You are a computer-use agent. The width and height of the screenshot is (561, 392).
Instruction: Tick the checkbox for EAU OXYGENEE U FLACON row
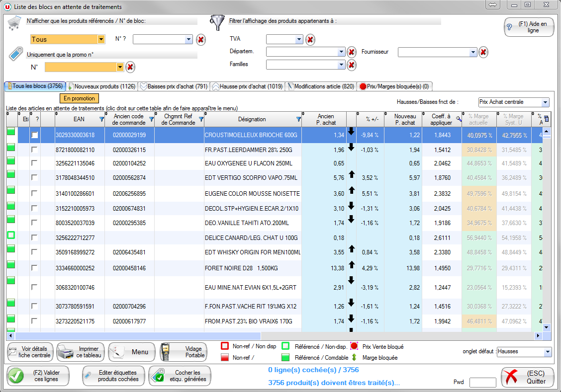coord(34,163)
